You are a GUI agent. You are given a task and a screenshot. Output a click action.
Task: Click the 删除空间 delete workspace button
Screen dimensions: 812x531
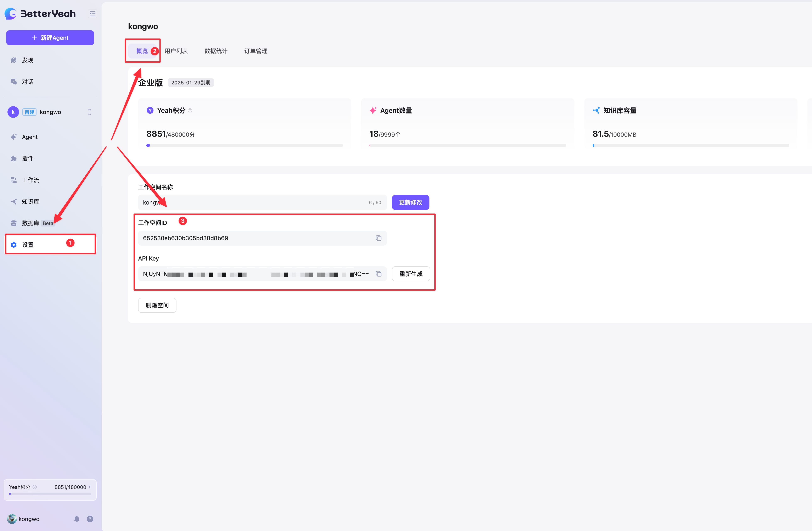coord(157,305)
